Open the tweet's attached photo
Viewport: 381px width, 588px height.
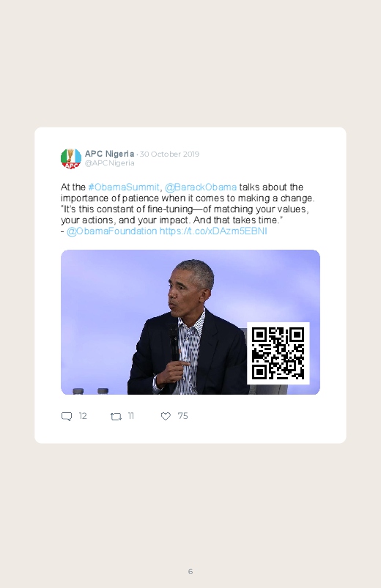pyautogui.click(x=190, y=322)
